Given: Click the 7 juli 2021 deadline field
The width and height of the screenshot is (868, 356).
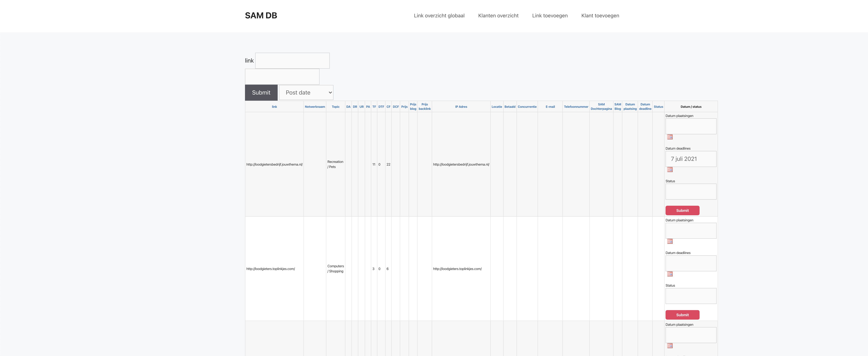Looking at the screenshot, I should 691,159.
